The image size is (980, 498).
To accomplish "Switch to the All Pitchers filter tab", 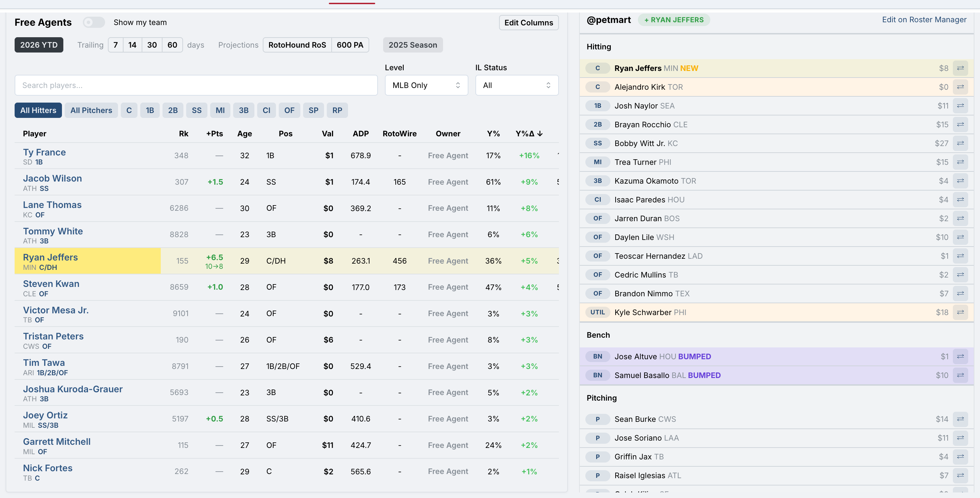I will (91, 110).
